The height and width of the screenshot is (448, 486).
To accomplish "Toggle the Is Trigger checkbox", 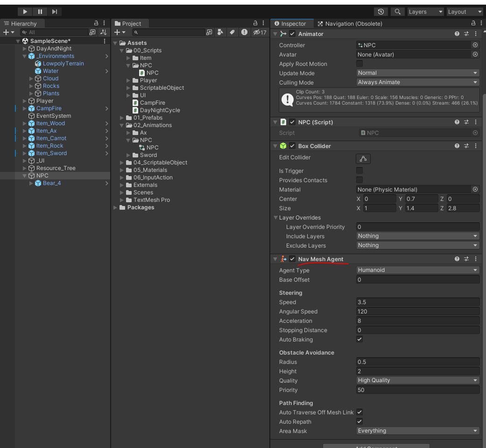I will point(359,171).
